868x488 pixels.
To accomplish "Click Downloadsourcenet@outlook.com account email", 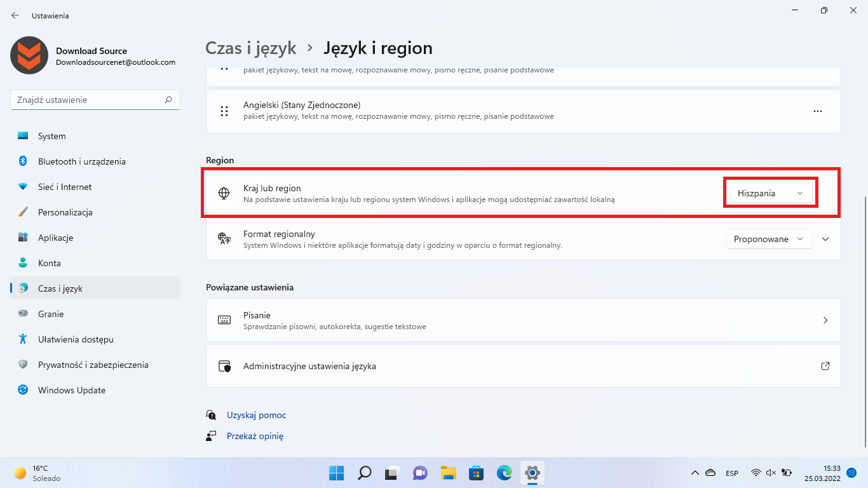I will point(116,62).
